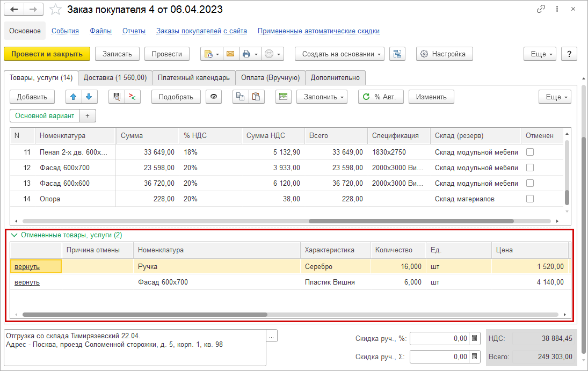This screenshot has height=371, width=588.
Task: Click the envelope email icon in toolbar
Action: 230,54
